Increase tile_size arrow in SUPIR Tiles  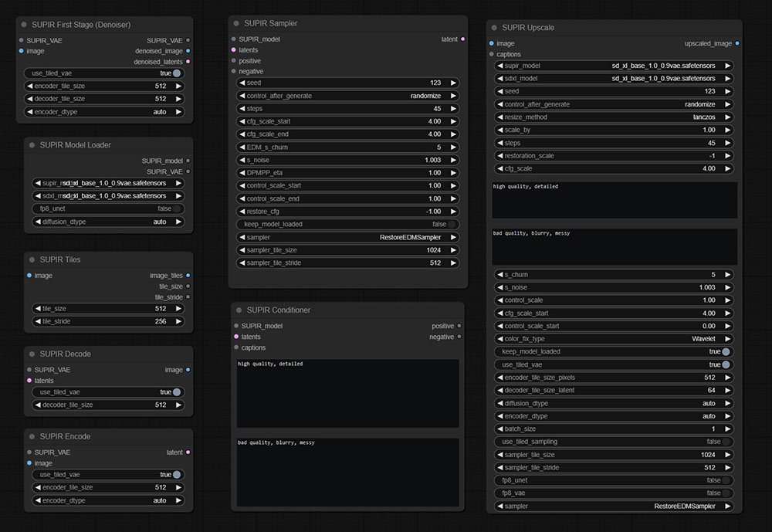tap(179, 308)
